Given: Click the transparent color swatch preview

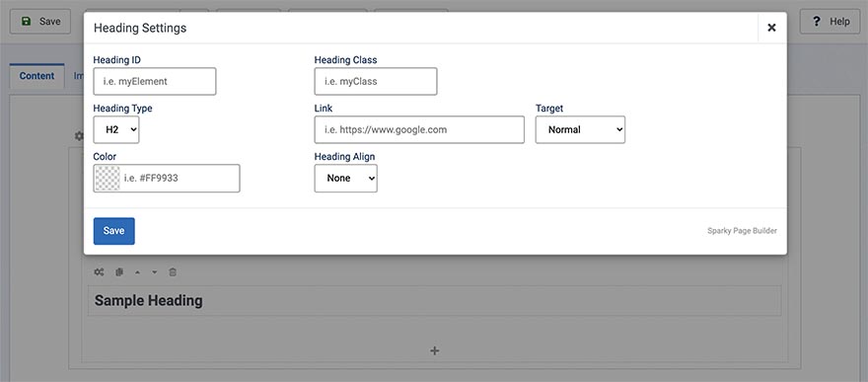Looking at the screenshot, I should [108, 179].
